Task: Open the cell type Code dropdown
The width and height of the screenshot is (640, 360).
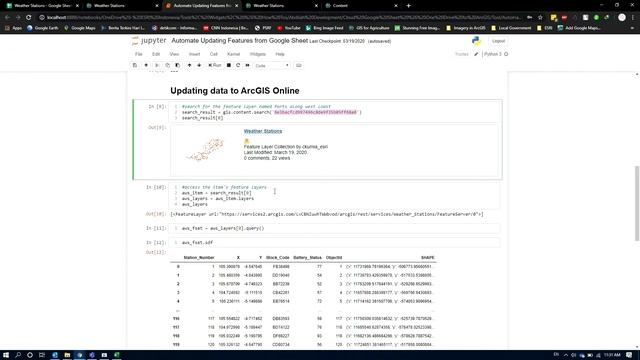Action: point(272,65)
